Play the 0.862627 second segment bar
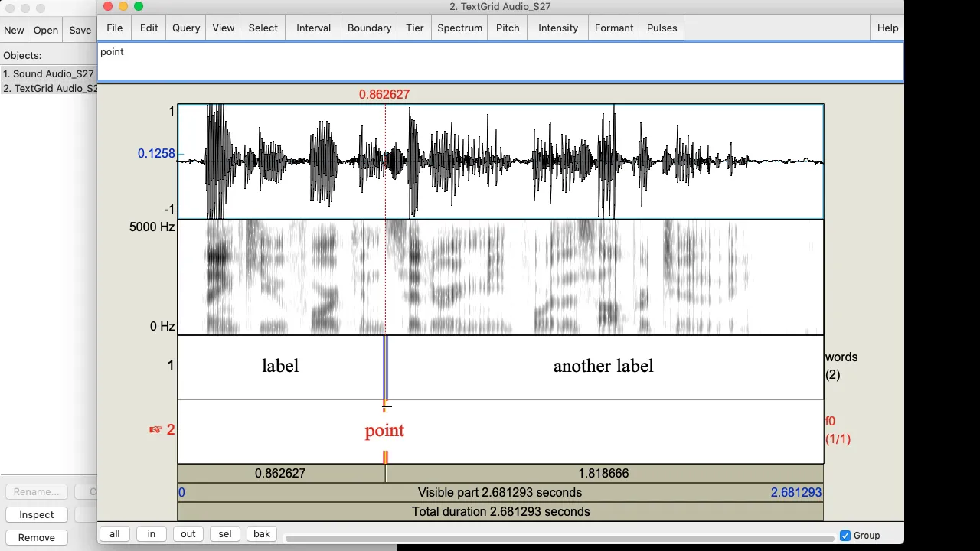 [280, 473]
